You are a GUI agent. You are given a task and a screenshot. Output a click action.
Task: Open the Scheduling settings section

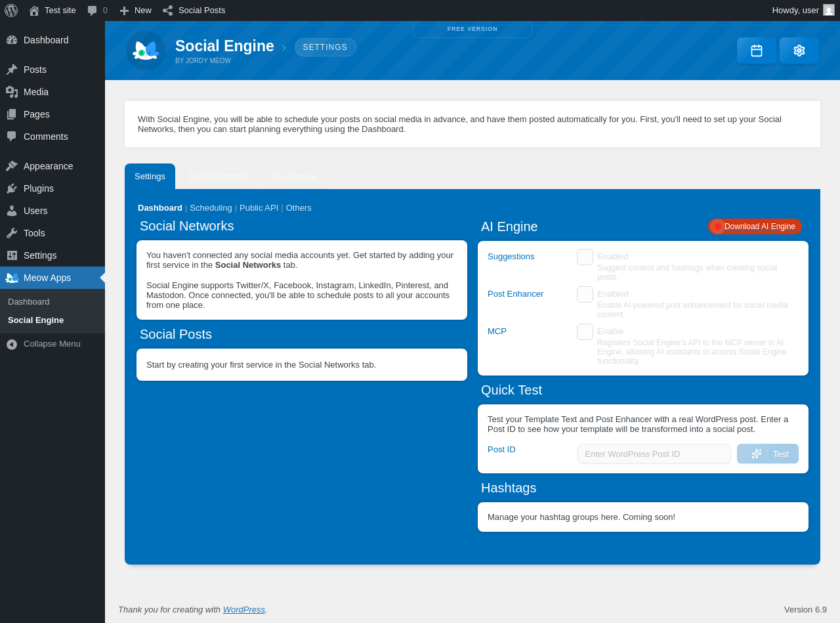pos(211,208)
